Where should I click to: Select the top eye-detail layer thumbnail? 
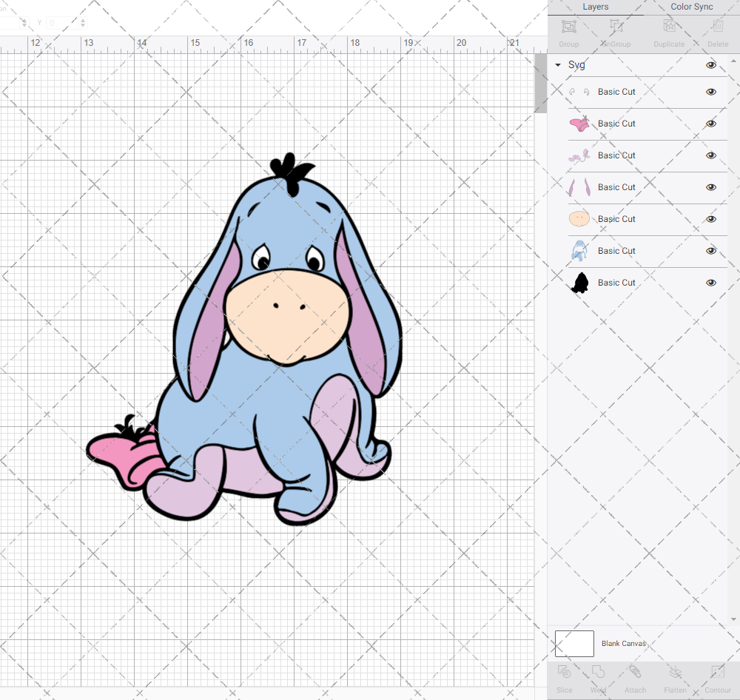(579, 92)
